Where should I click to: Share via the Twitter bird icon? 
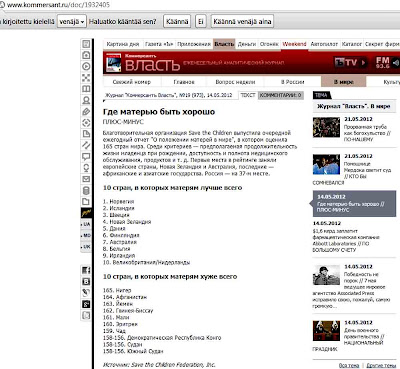point(86,293)
